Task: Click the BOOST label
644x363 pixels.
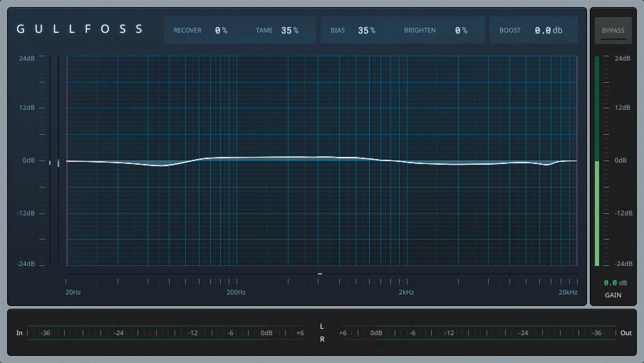Action: tap(509, 31)
